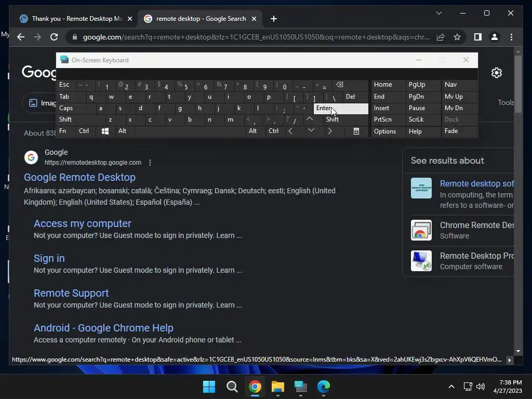Open the Windows Start menu in taskbar
This screenshot has height=399, width=532.
tap(209, 387)
